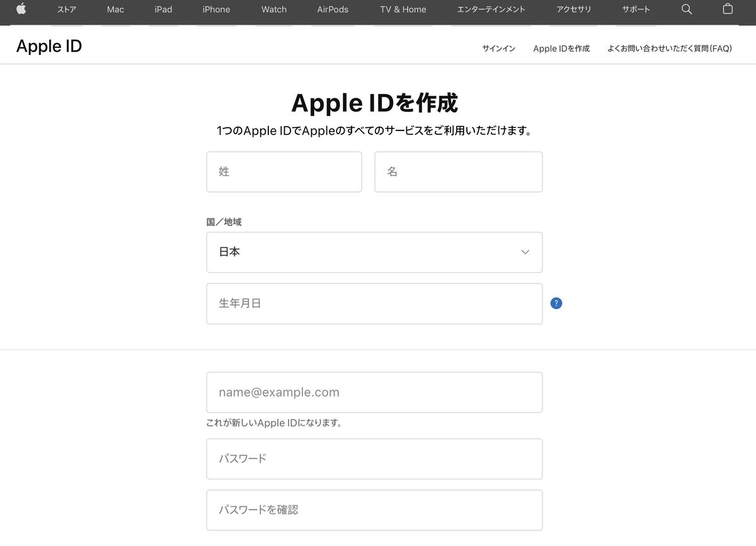Click the 国／地域 label
Image resolution: width=756 pixels, height=546 pixels.
[224, 222]
